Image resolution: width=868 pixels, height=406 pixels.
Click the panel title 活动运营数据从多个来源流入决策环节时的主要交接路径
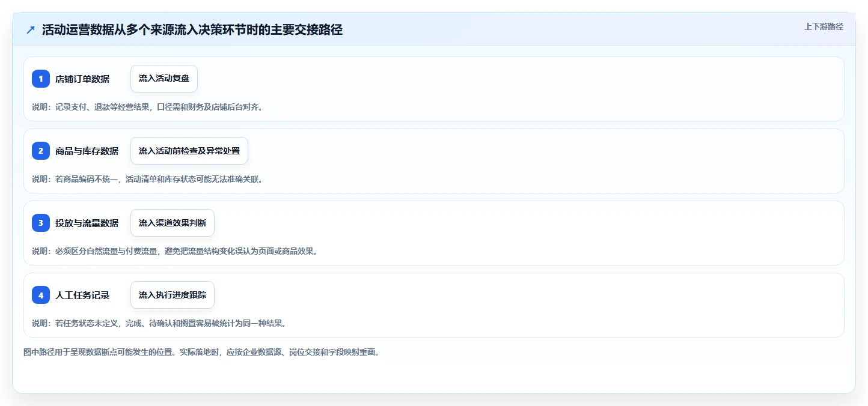(x=192, y=29)
